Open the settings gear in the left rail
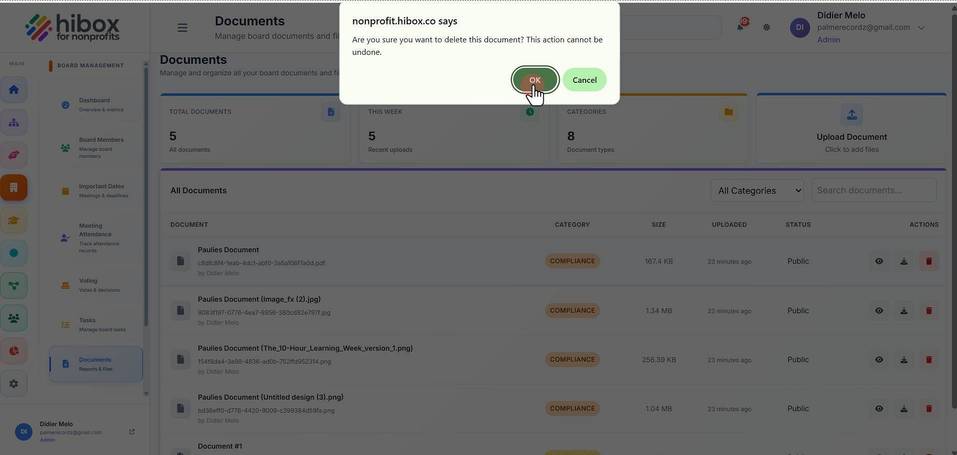Image resolution: width=957 pixels, height=455 pixels. 14,384
